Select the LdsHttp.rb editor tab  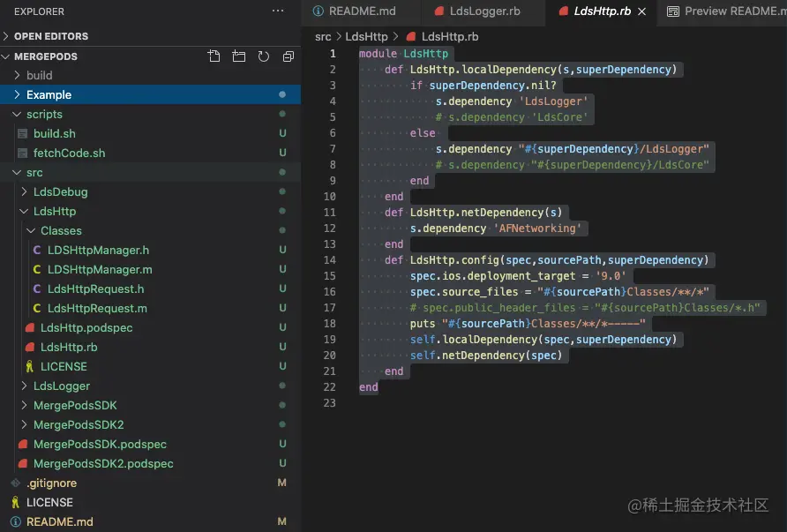[x=602, y=11]
